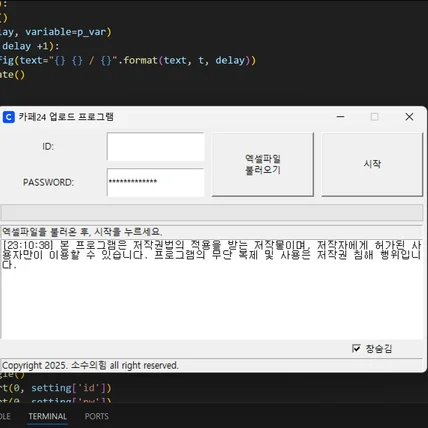Click the blue C app icon in title bar
This screenshot has width=428, height=428.
coord(9,117)
